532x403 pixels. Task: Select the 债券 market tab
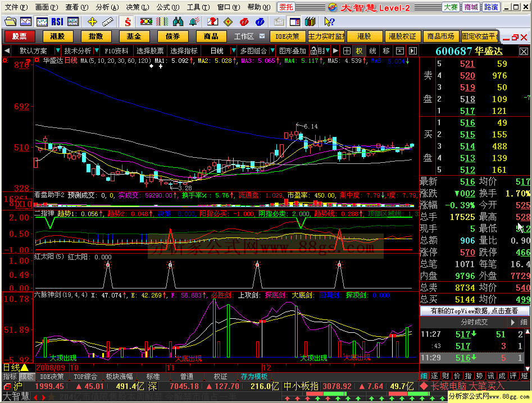(x=172, y=36)
